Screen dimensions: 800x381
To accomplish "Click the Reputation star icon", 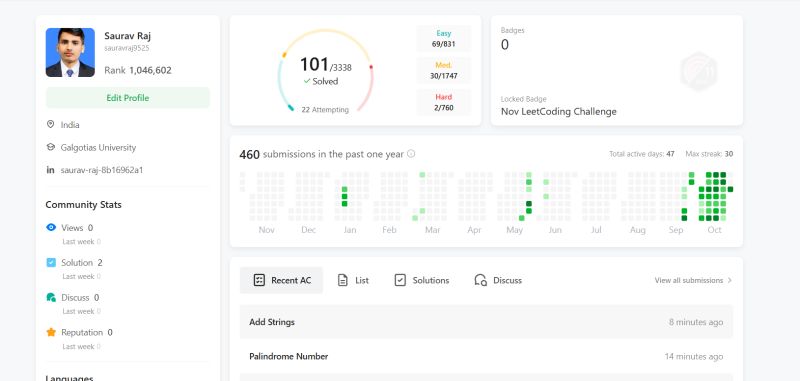I will (51, 332).
